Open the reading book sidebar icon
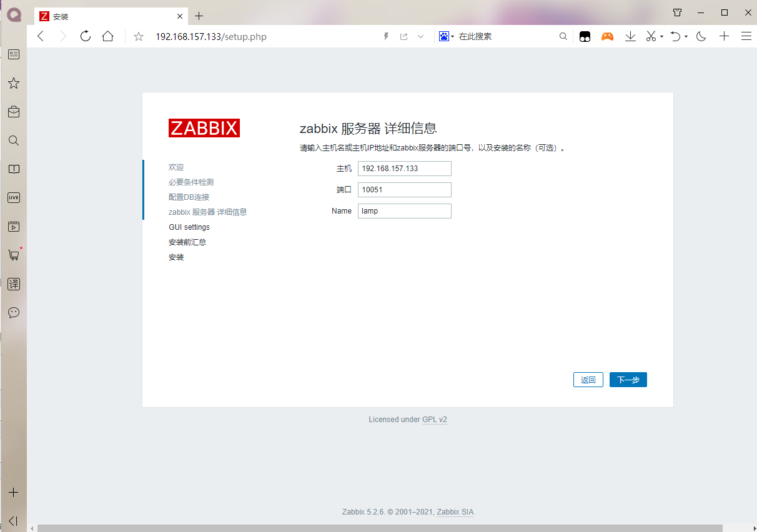Image resolution: width=757 pixels, height=532 pixels. (13, 169)
